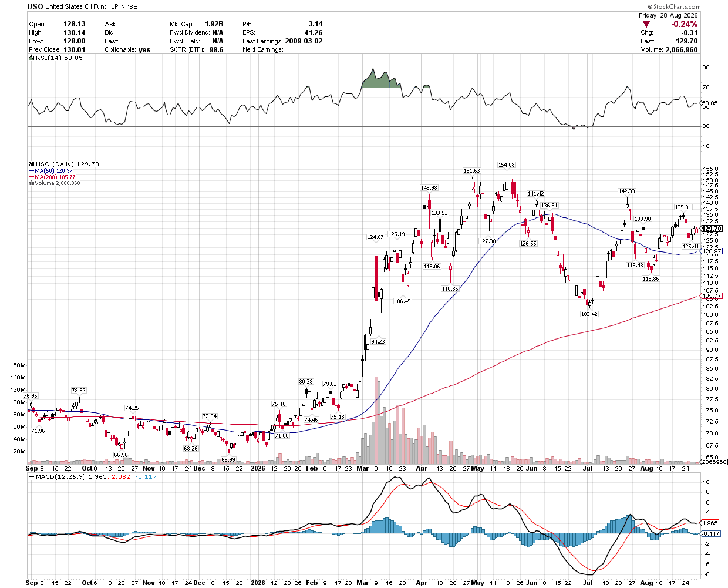Click the 106.45 low price label
The width and height of the screenshot is (728, 588).
[x=402, y=301]
